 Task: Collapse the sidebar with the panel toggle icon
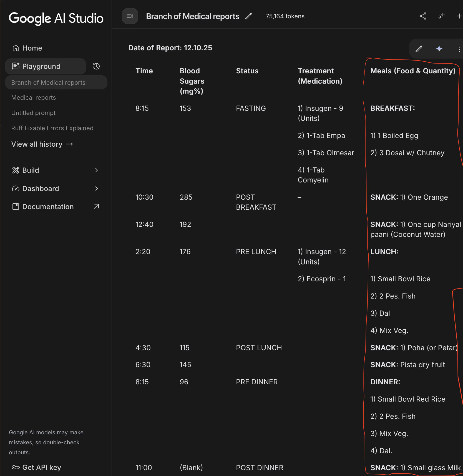click(130, 16)
